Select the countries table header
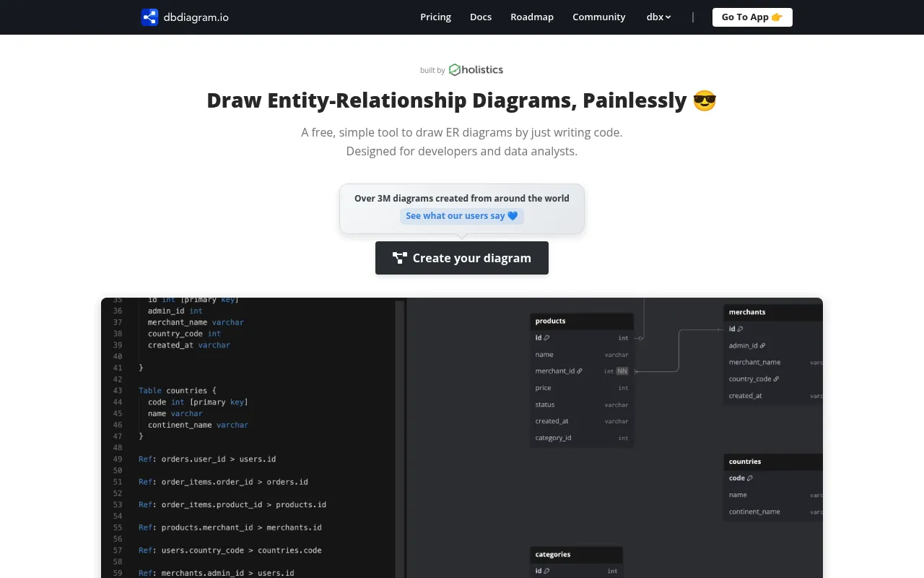The width and height of the screenshot is (924, 578). (773, 461)
